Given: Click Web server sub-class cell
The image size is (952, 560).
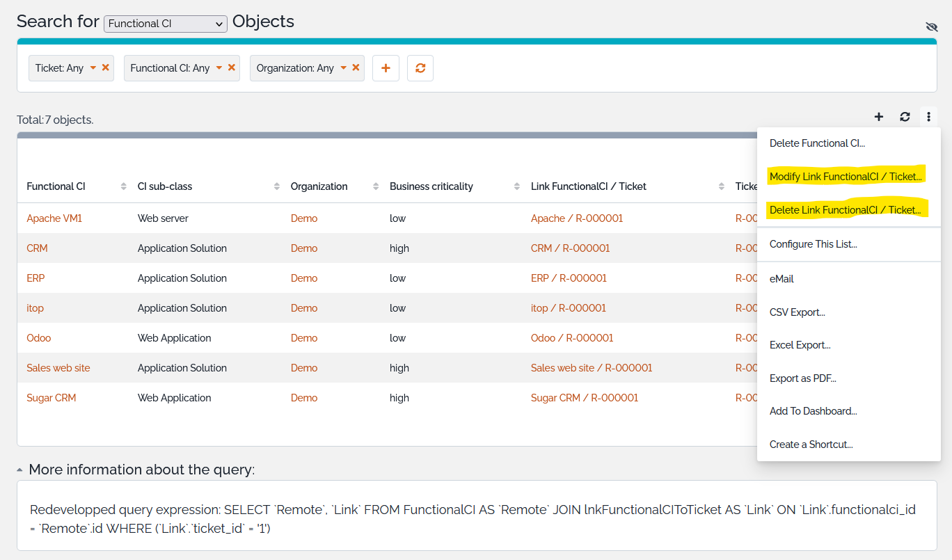Looking at the screenshot, I should point(163,218).
